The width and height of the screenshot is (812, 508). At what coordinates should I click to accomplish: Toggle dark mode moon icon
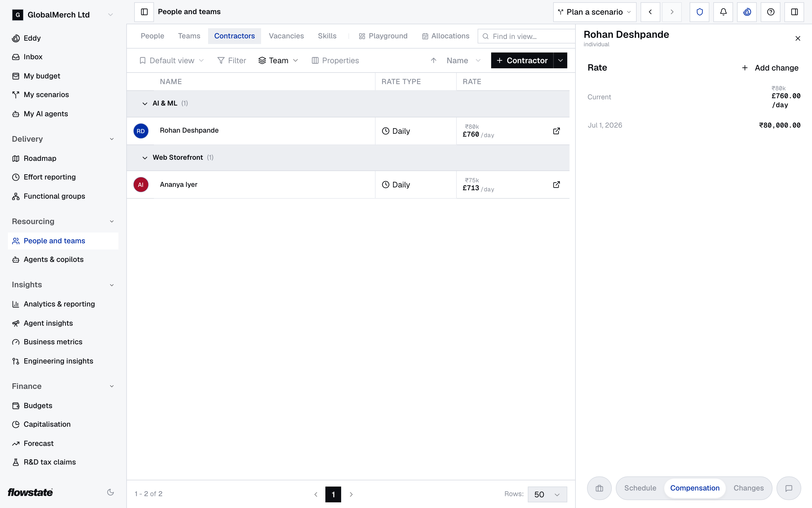click(x=111, y=492)
